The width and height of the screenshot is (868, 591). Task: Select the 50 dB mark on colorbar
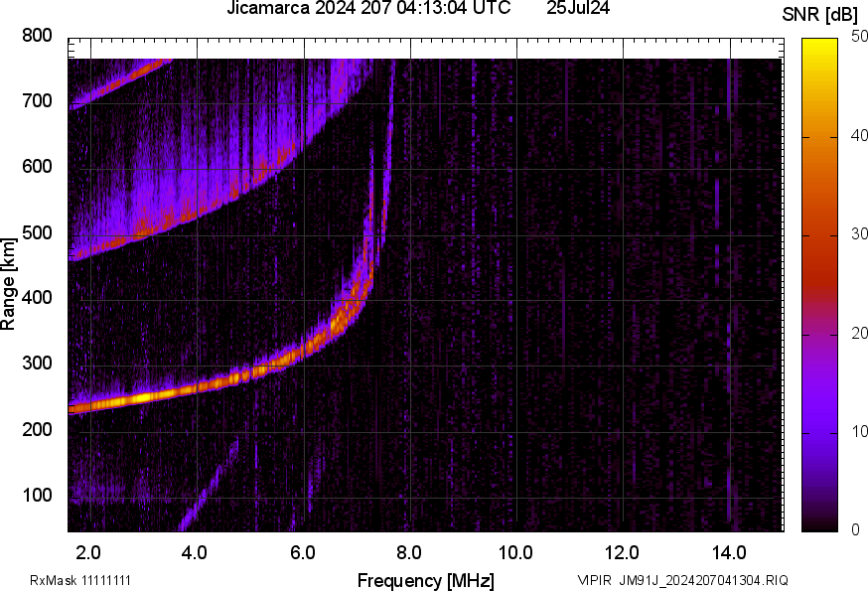856,38
